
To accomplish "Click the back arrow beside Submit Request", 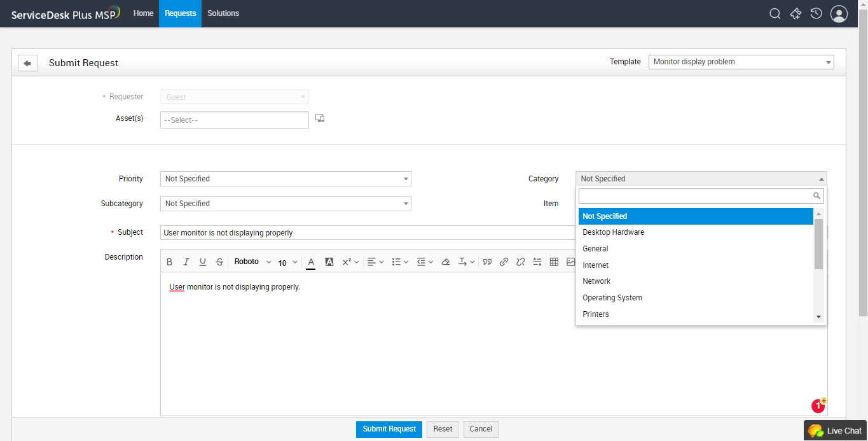I will click(27, 63).
